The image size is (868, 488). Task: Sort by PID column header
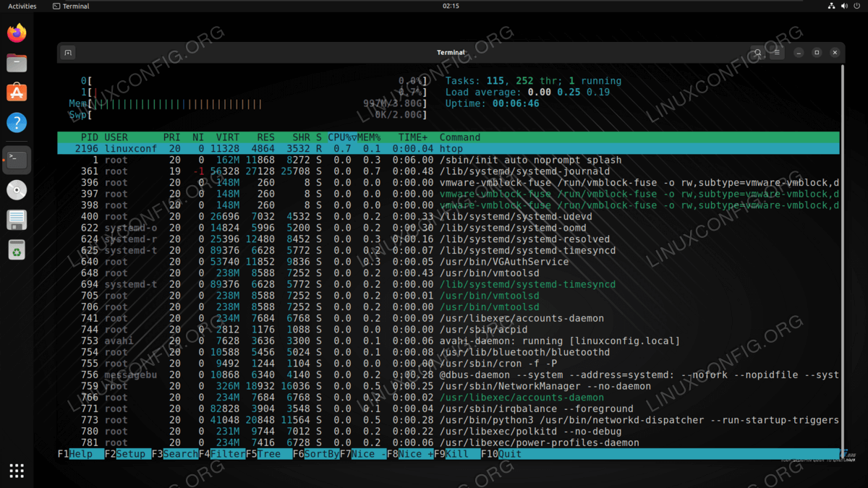tap(90, 137)
